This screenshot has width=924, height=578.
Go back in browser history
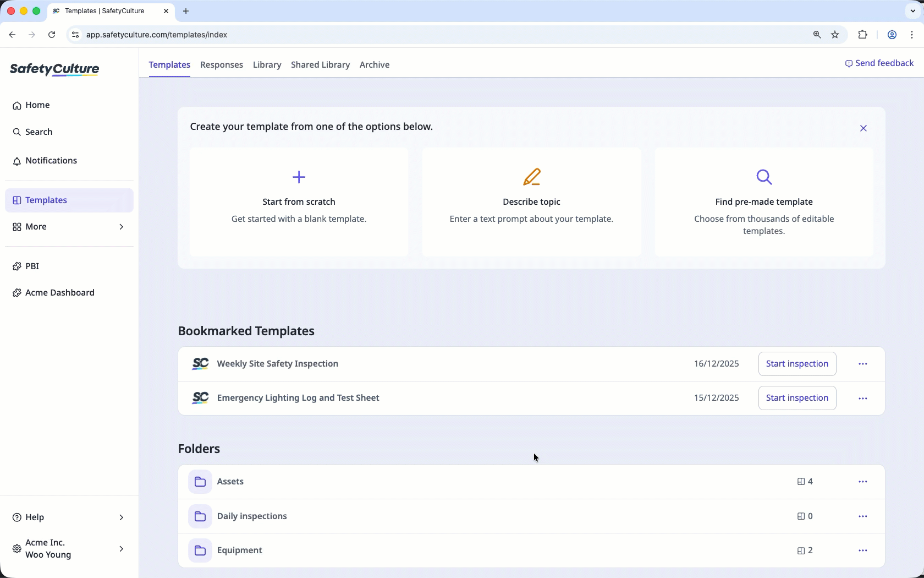(x=12, y=35)
